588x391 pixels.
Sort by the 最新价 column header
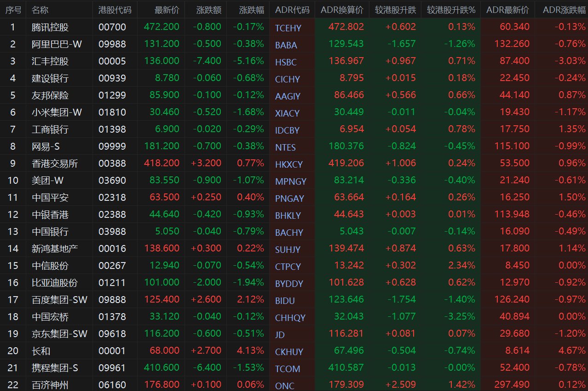coord(167,10)
